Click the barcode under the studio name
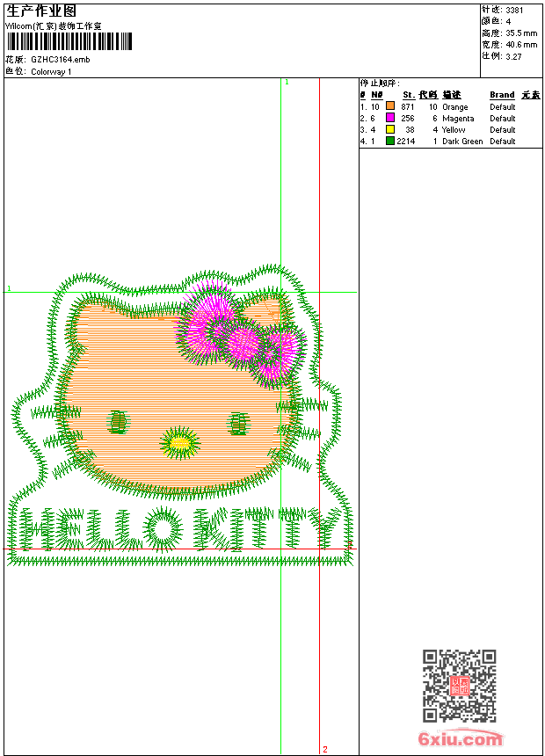Image resolution: width=545 pixels, height=756 pixels. click(x=69, y=42)
